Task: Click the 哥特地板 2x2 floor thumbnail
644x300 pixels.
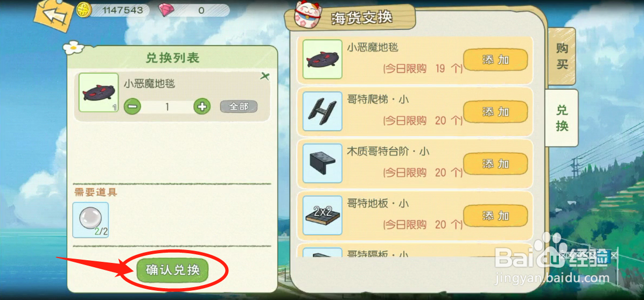Action: point(323,216)
